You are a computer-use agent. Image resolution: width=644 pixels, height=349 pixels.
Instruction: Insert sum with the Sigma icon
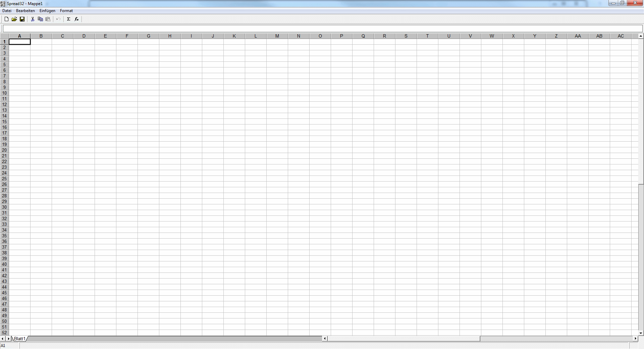pyautogui.click(x=68, y=19)
